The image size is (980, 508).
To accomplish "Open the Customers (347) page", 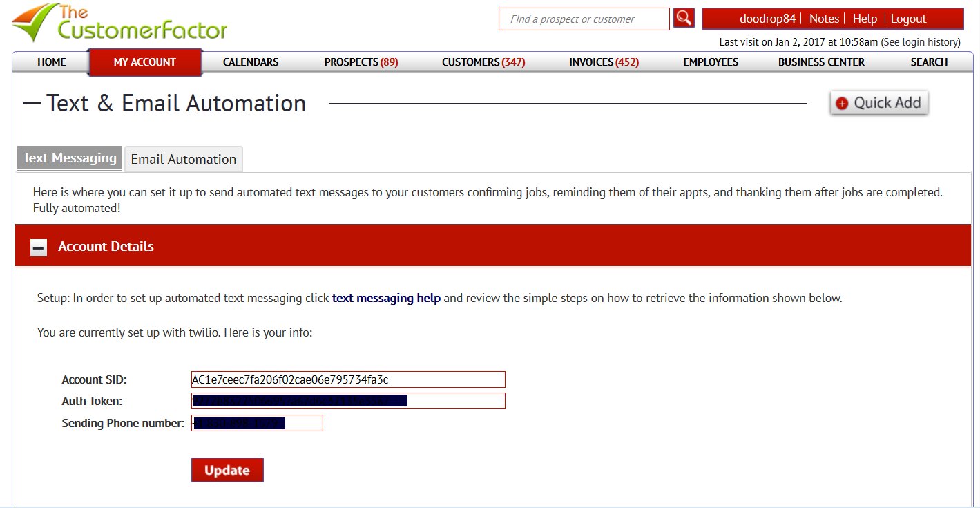I will [x=483, y=62].
